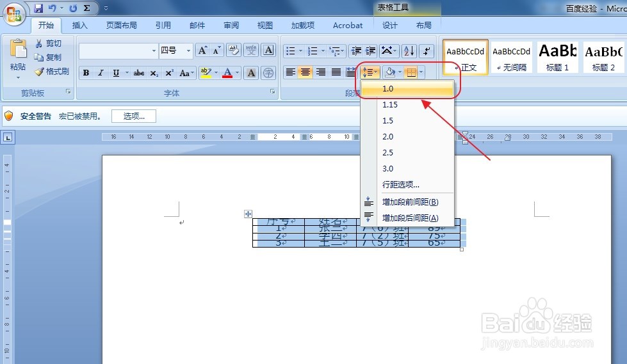Image resolution: width=627 pixels, height=364 pixels.
Task: Toggle underline formatting
Action: point(116,73)
